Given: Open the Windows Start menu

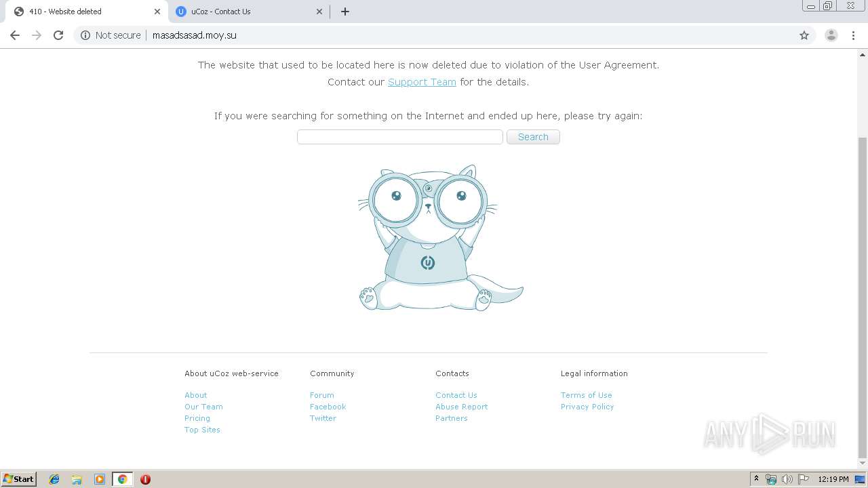Looking at the screenshot, I should click(19, 479).
